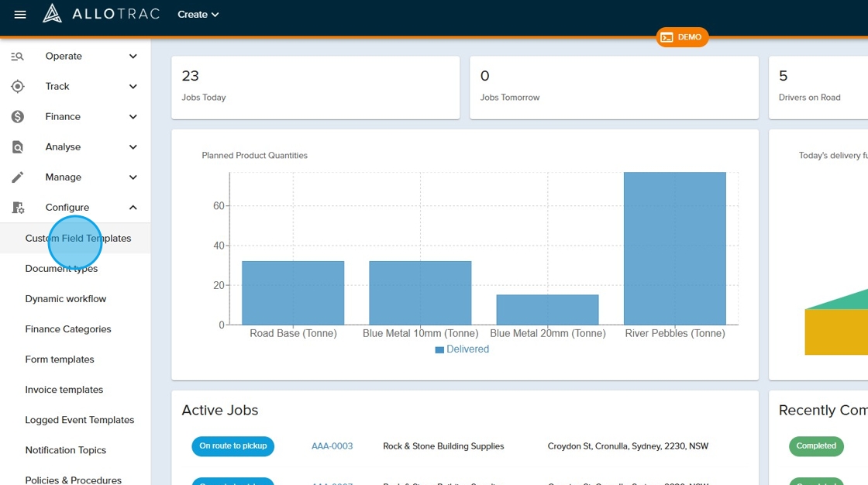This screenshot has width=868, height=485.
Task: Expand the Finance section chevron
Action: tap(133, 117)
